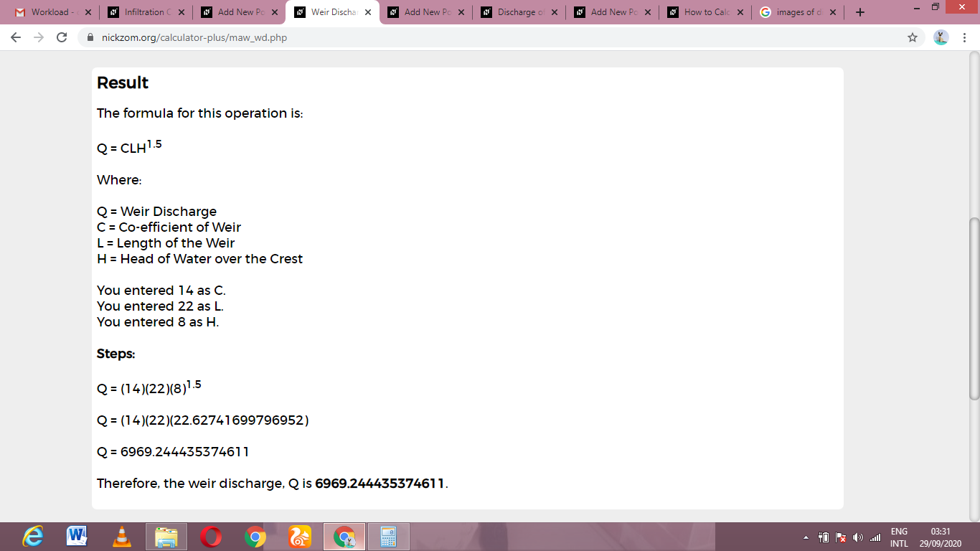Viewport: 980px width, 551px height.
Task: Close the images of Google tab
Action: 833,12
